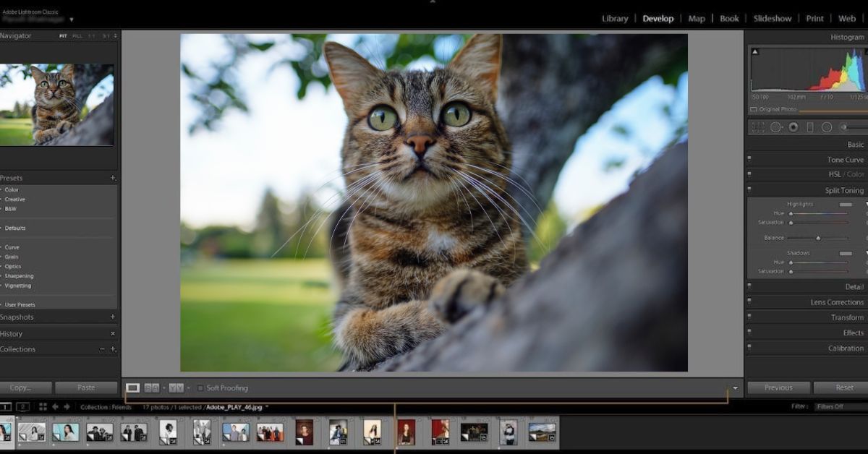This screenshot has width=868, height=454.
Task: Click the filmstrip grid view icon
Action: (x=43, y=407)
